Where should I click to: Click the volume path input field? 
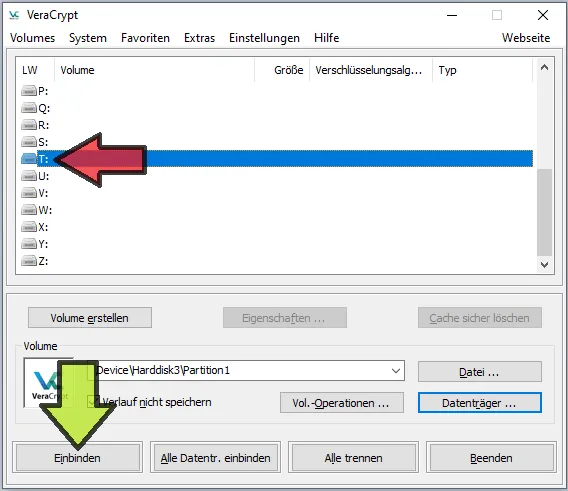[x=246, y=370]
